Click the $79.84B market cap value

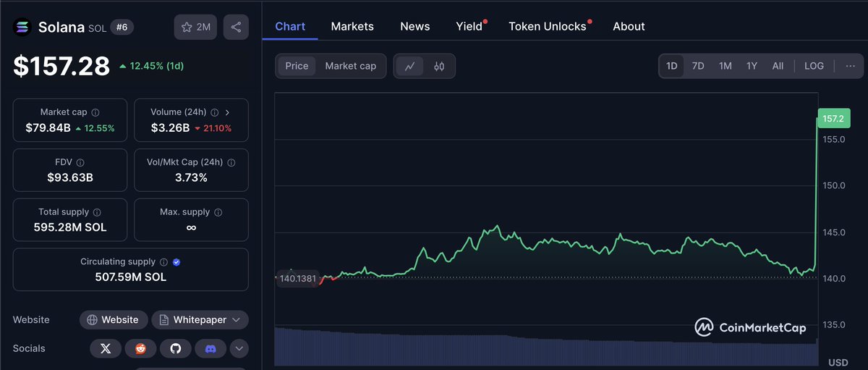click(48, 128)
